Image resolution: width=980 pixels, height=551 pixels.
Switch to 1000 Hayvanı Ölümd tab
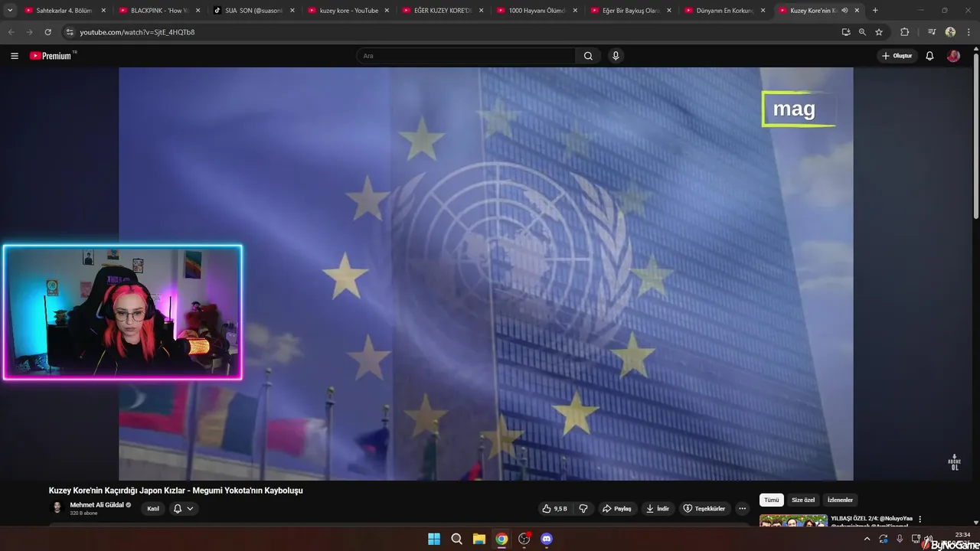point(537,11)
